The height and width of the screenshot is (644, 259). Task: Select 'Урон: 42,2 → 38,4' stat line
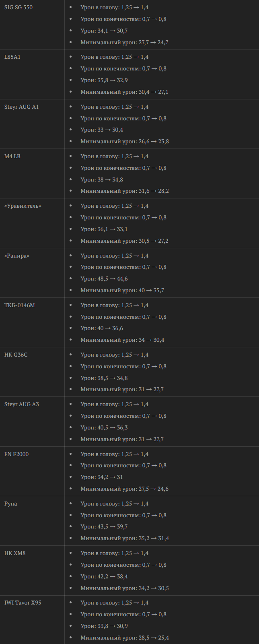104,576
